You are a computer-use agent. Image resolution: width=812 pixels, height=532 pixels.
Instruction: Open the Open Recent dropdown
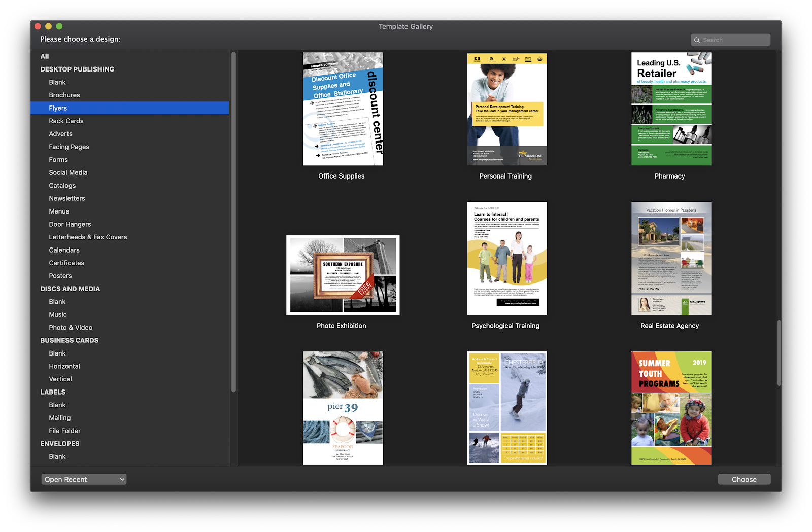click(x=84, y=479)
